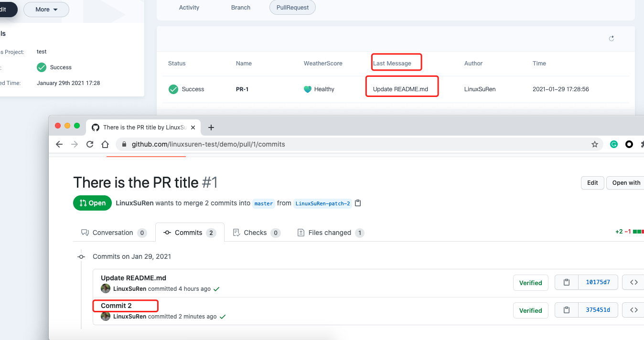The image size is (644, 340).
Task: Click LinuxSuRen author link in PR header
Action: click(135, 203)
